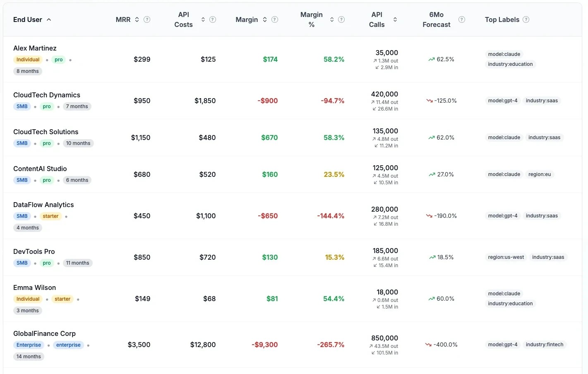Open the tooltip icon beside API Costs header
This screenshot has width=588, height=374.
click(213, 19)
